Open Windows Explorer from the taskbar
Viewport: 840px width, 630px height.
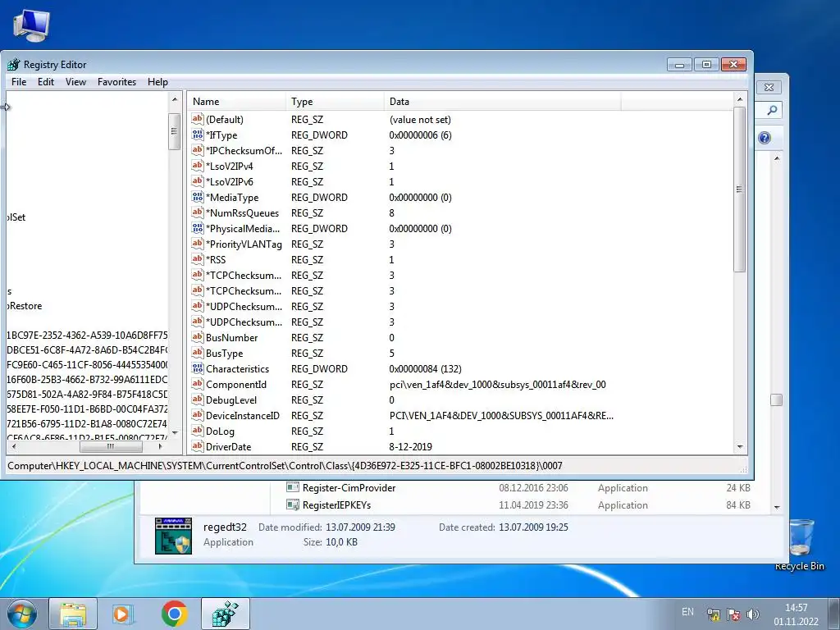tap(73, 614)
